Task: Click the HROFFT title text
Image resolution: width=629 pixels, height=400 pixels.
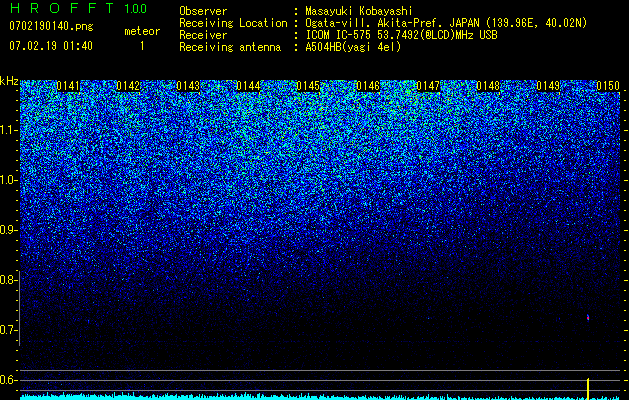Action: coord(62,8)
